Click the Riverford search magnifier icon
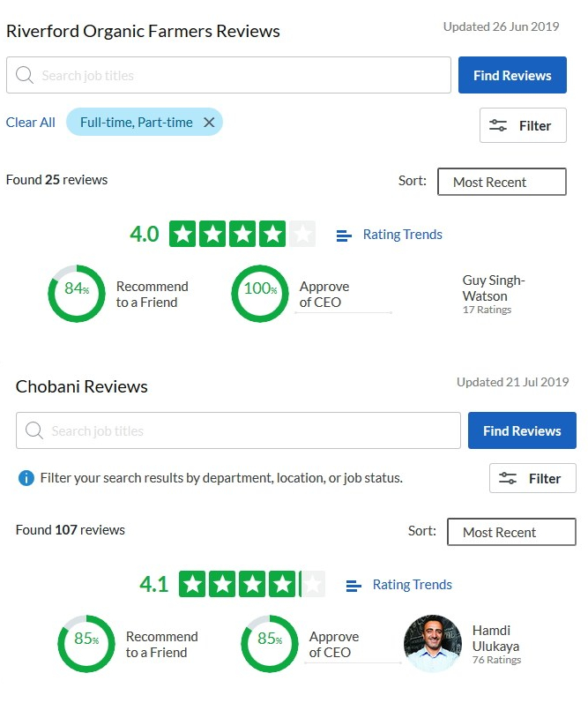This screenshot has width=588, height=703. [x=26, y=76]
